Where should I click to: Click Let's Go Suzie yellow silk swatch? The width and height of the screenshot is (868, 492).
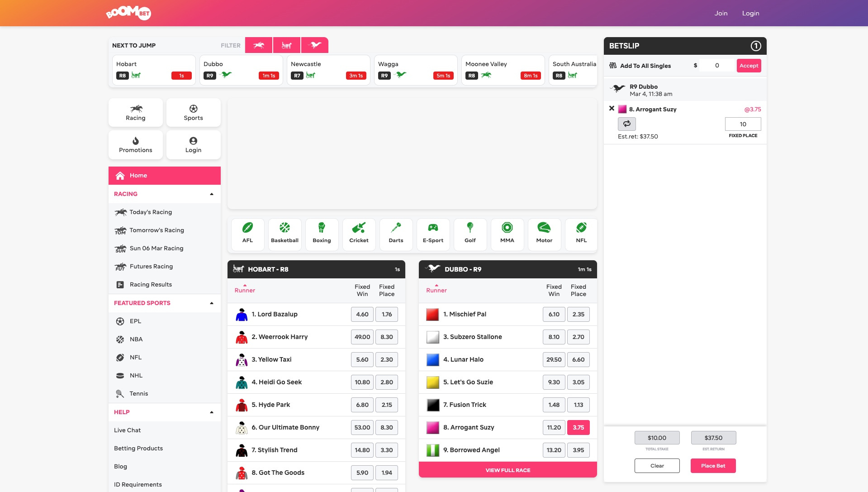[x=433, y=382]
